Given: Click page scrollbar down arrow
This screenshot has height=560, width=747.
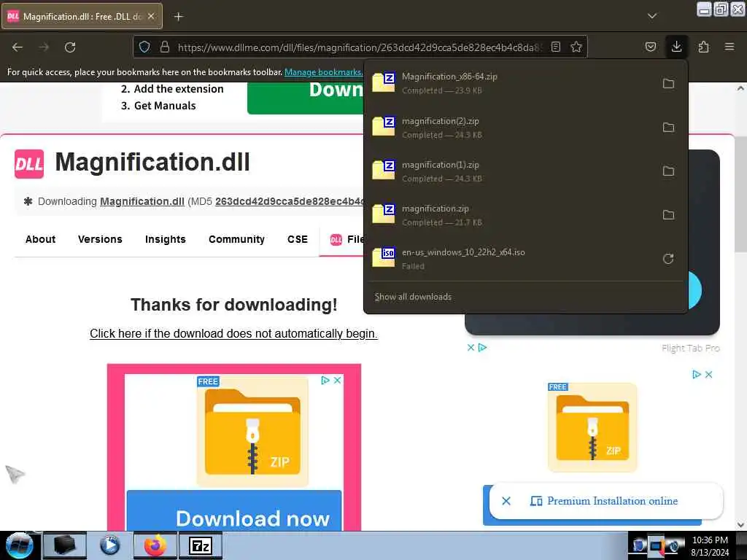Looking at the screenshot, I should (740, 525).
